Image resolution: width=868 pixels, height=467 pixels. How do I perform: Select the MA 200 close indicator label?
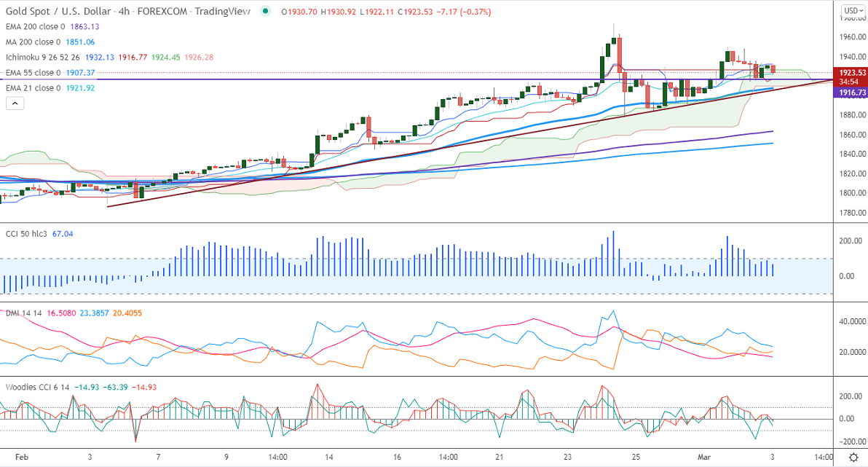pyautogui.click(x=33, y=42)
